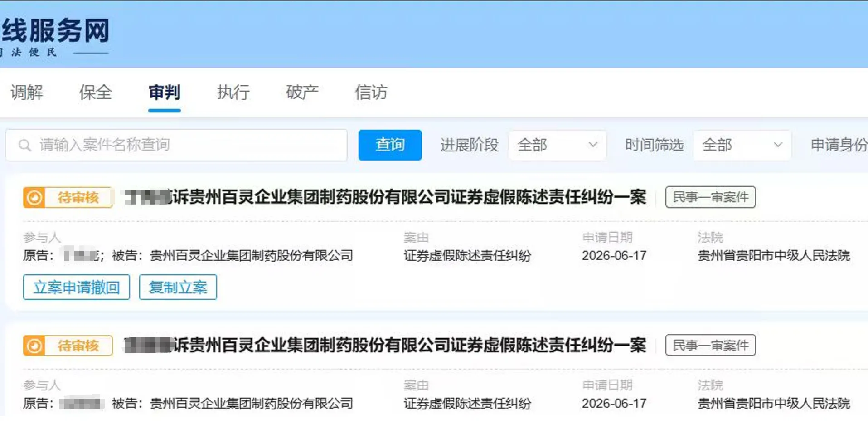Open the 破产 tab
868x424 pixels.
click(302, 92)
